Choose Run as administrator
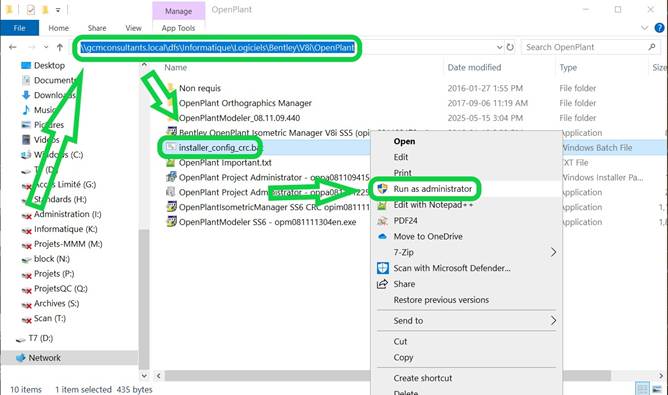Viewport: 668px width, 395px height. [x=432, y=189]
